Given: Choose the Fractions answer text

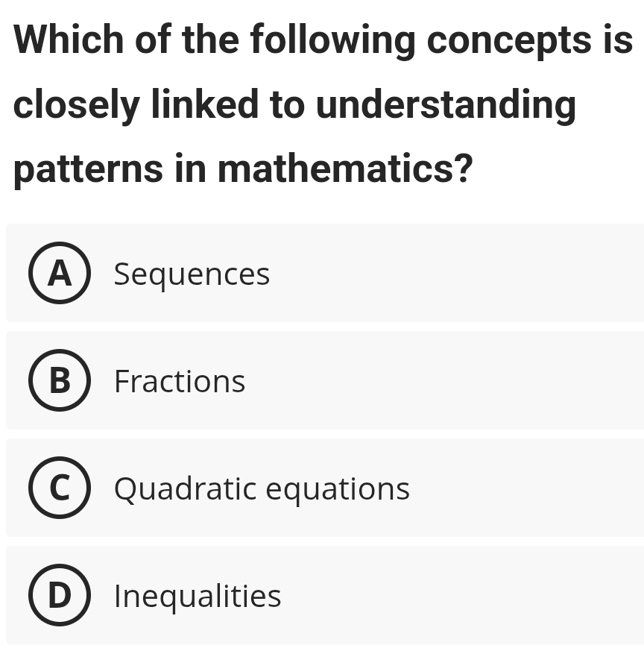Looking at the screenshot, I should click(x=180, y=382).
